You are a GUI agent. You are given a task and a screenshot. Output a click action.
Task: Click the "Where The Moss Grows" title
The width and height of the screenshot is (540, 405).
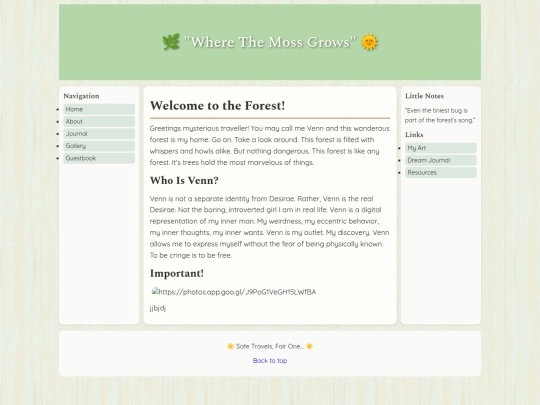[x=270, y=42]
